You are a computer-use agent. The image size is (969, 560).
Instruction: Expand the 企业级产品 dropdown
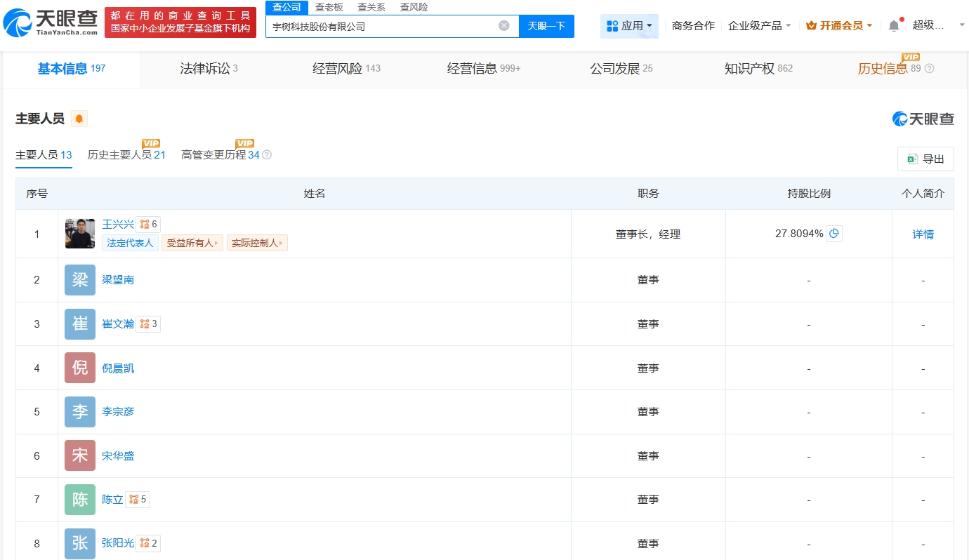[759, 26]
